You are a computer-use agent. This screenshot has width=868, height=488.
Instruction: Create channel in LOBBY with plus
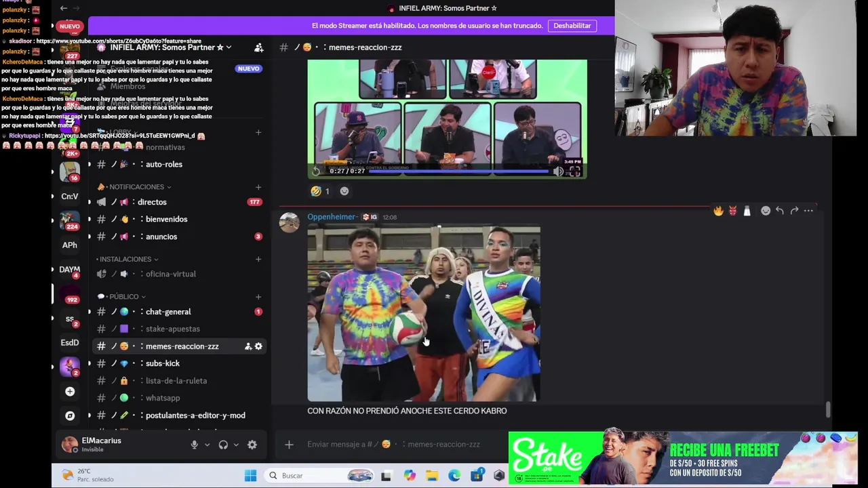(258, 132)
